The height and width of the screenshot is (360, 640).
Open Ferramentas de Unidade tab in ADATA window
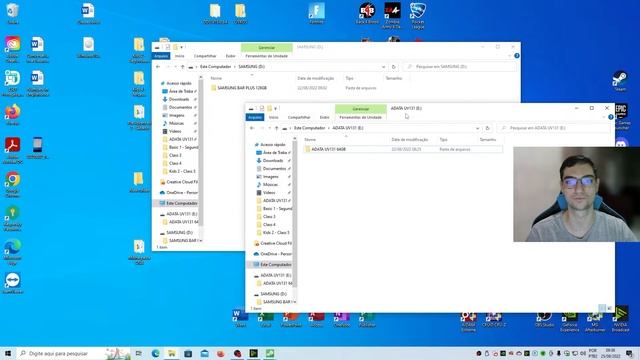coord(360,117)
